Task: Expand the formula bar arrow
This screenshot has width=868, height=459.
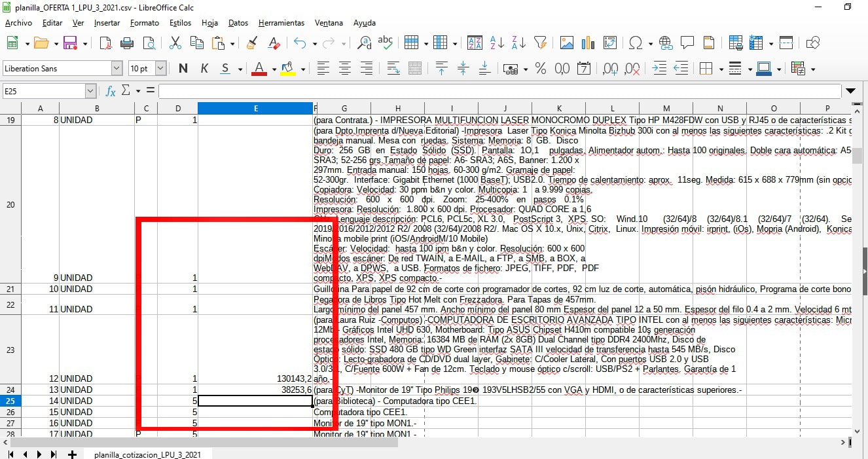Action: [851, 91]
